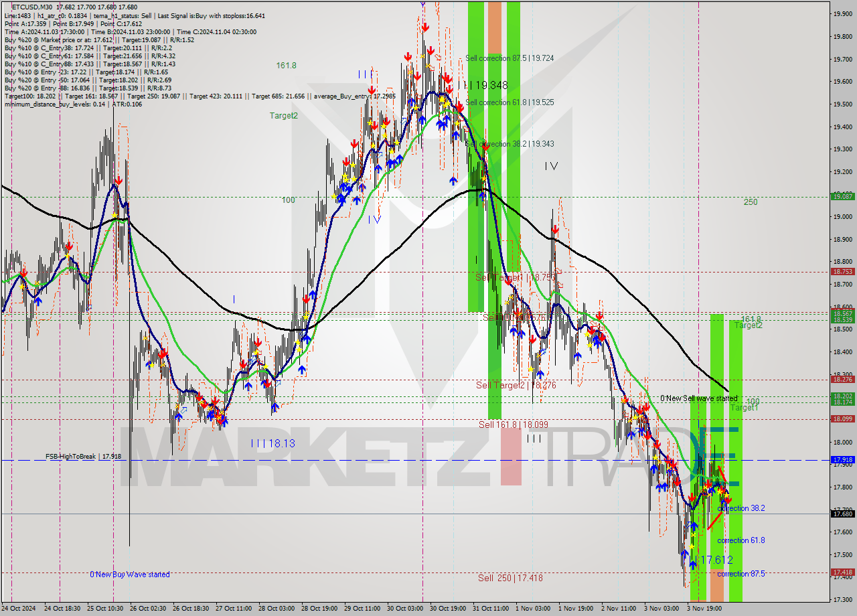Click the current price 17.680 axis tag

842,514
